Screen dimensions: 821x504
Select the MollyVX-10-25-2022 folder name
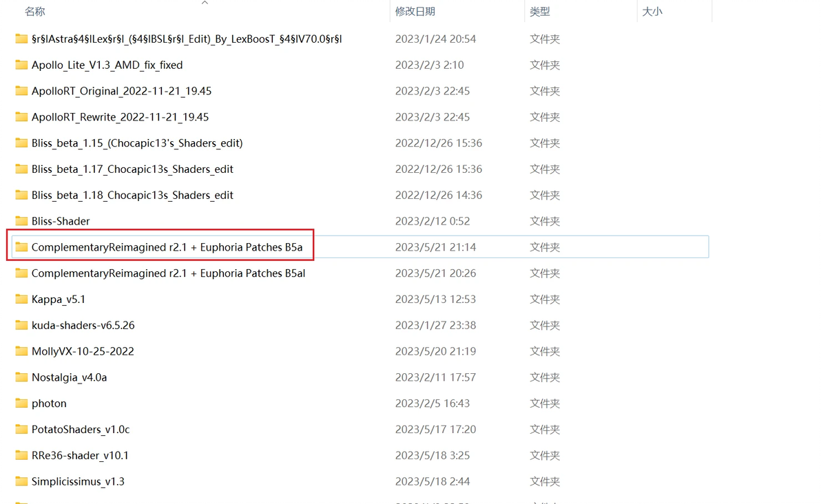click(x=83, y=351)
